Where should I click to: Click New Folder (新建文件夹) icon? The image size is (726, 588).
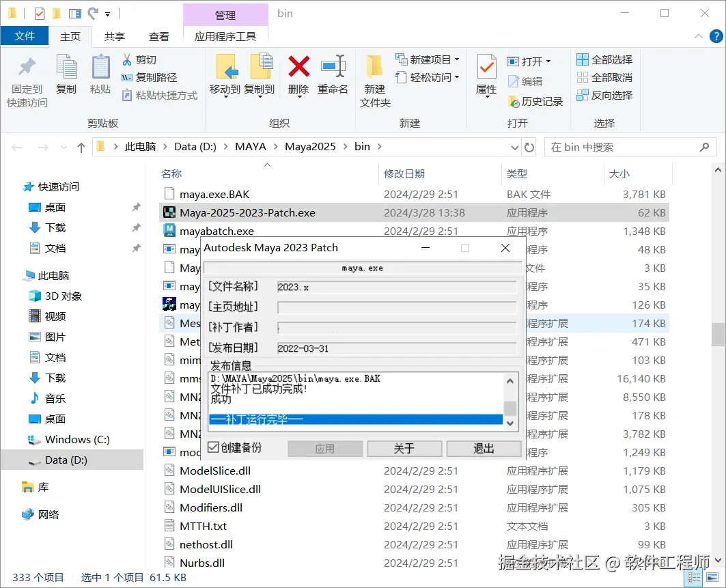pyautogui.click(x=374, y=67)
